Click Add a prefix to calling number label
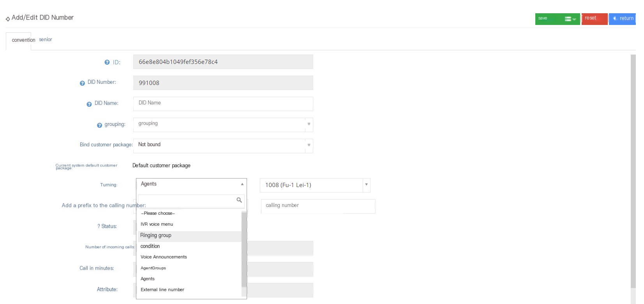 point(104,205)
